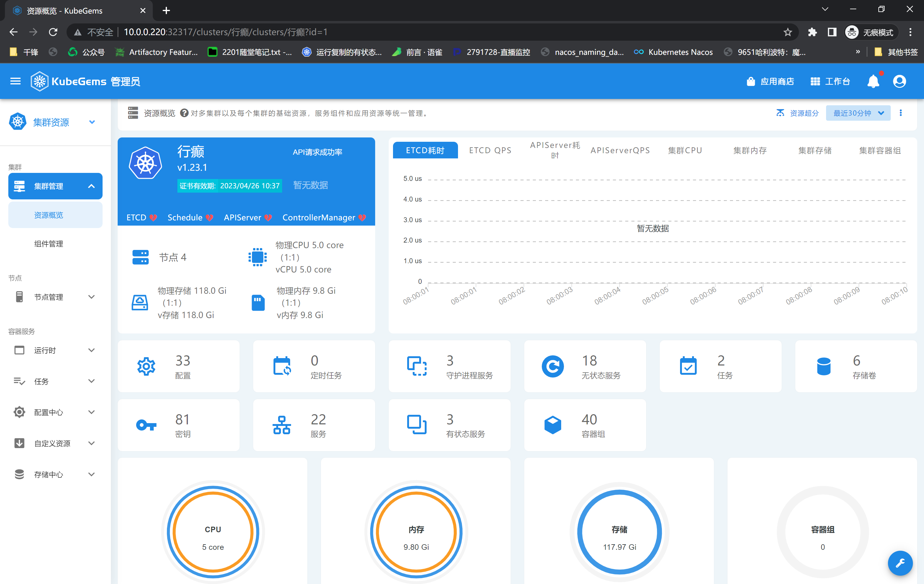Switch to the 集群容器组 tab
Screen dimensions: 924x584
coord(880,150)
